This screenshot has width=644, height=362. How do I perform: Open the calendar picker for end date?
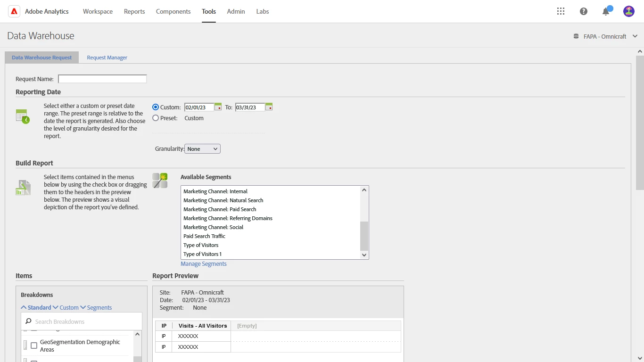coord(269,107)
